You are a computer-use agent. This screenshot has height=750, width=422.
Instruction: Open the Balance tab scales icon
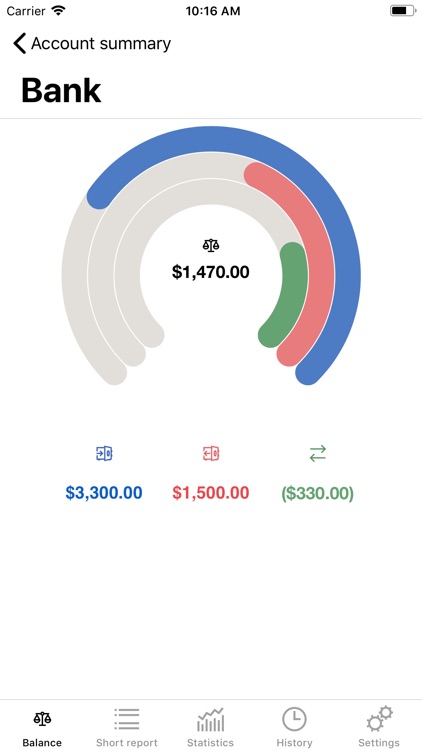coord(42,718)
